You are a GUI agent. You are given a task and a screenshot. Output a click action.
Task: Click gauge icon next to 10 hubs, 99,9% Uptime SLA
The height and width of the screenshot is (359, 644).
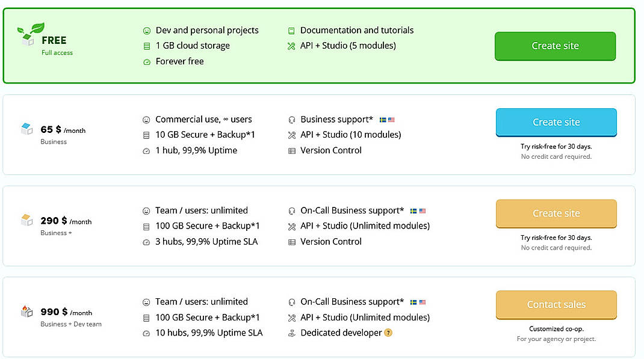pyautogui.click(x=146, y=333)
